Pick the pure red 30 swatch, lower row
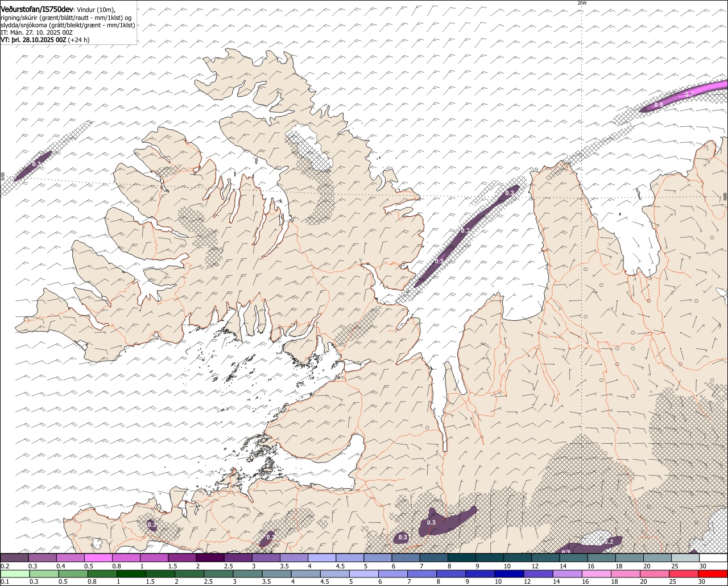 [713, 573]
